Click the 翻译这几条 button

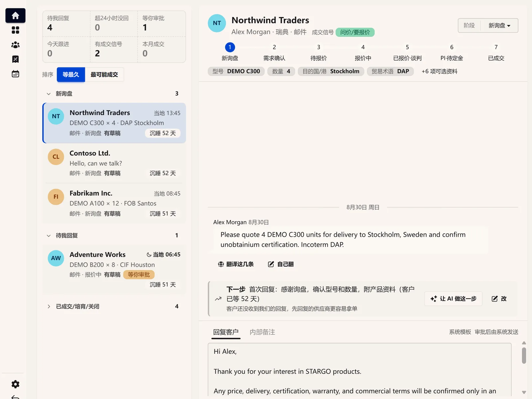tap(236, 264)
